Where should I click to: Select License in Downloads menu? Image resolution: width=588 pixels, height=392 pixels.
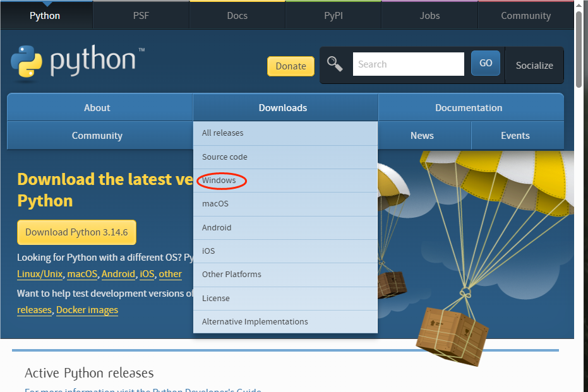click(285, 299)
